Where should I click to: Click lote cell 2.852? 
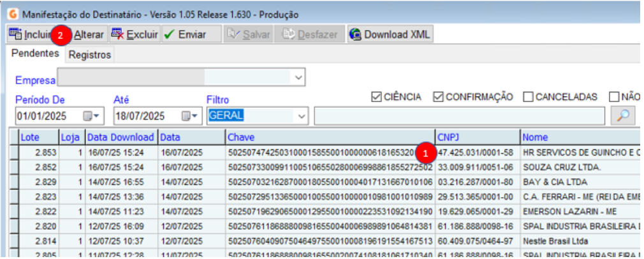(39, 167)
